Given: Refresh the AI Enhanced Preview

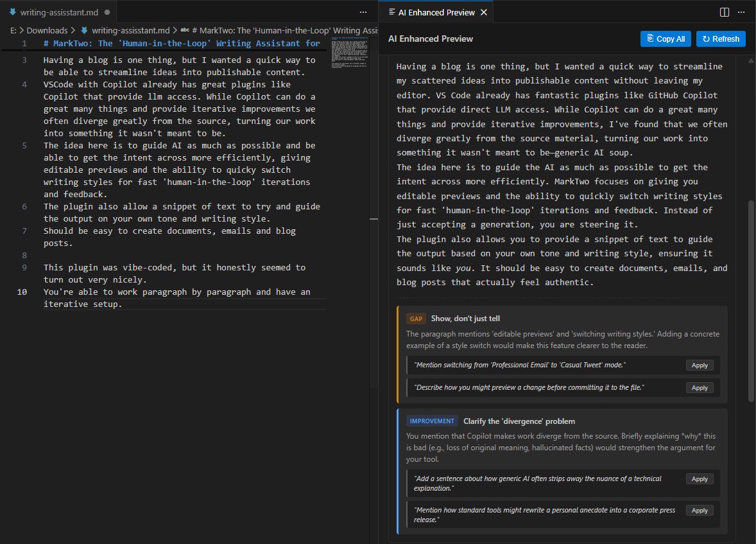Looking at the screenshot, I should pyautogui.click(x=721, y=39).
